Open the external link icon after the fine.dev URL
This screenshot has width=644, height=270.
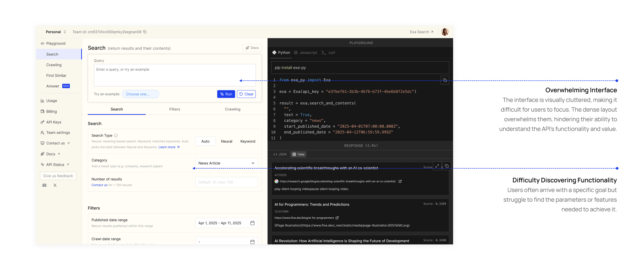coord(337,218)
